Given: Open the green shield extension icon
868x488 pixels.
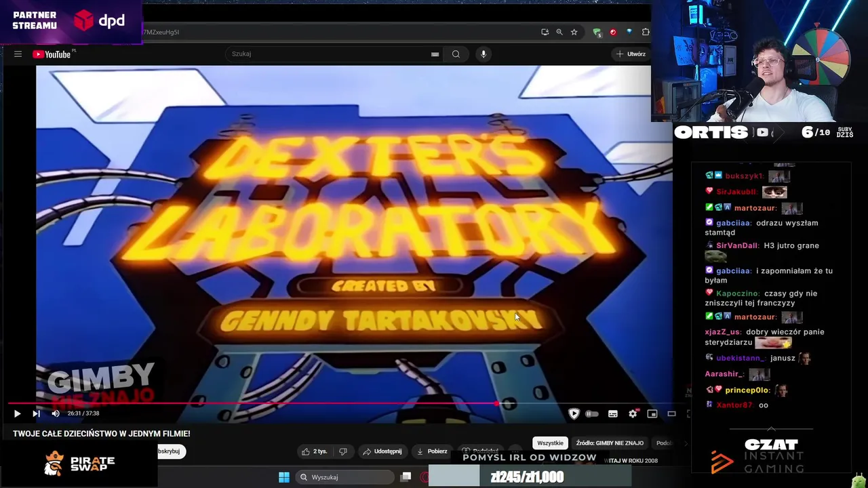Looking at the screenshot, I should (597, 32).
